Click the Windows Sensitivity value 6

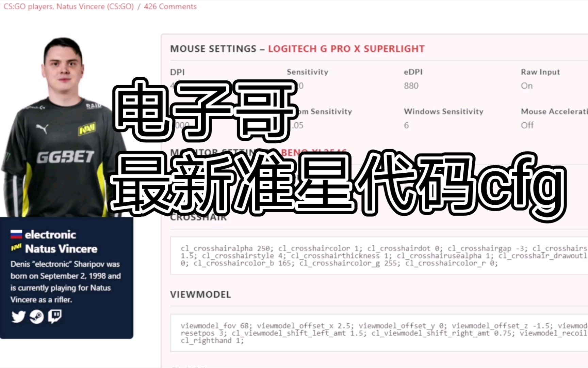coord(406,125)
